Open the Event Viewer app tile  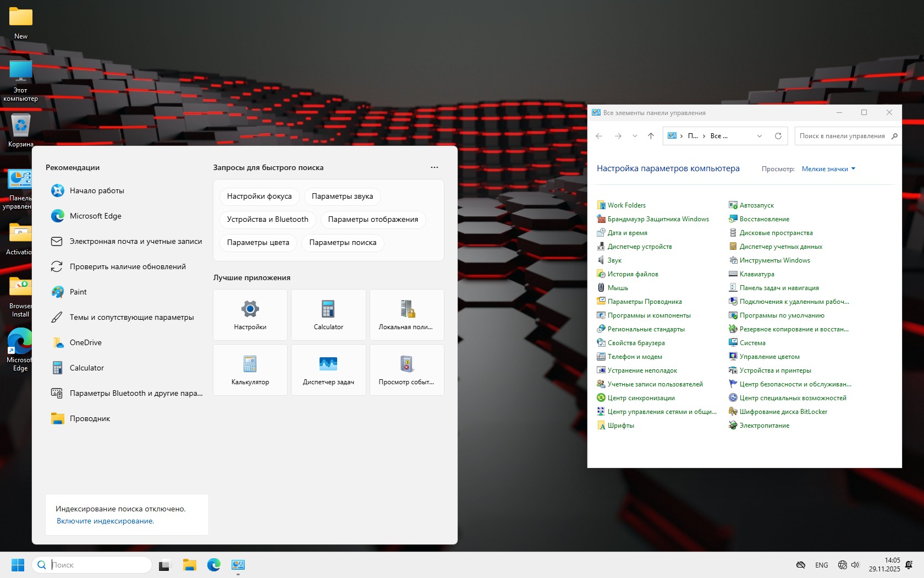tap(406, 369)
